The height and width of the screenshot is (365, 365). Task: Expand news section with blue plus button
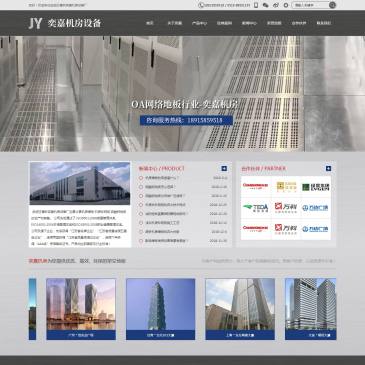[x=224, y=168]
